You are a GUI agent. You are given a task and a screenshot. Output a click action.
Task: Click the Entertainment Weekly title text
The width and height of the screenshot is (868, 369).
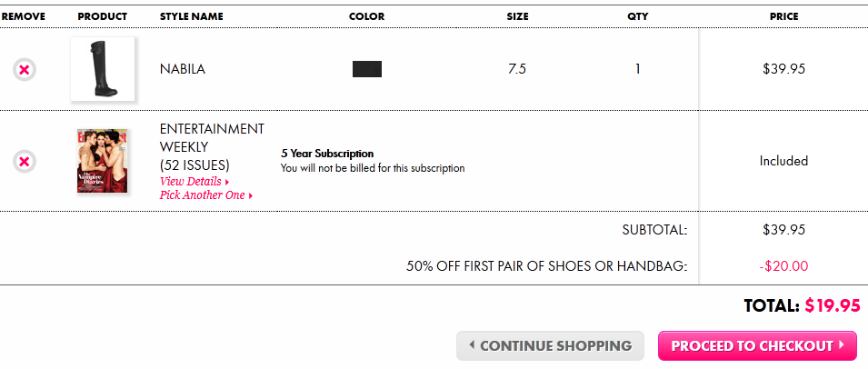point(212,147)
